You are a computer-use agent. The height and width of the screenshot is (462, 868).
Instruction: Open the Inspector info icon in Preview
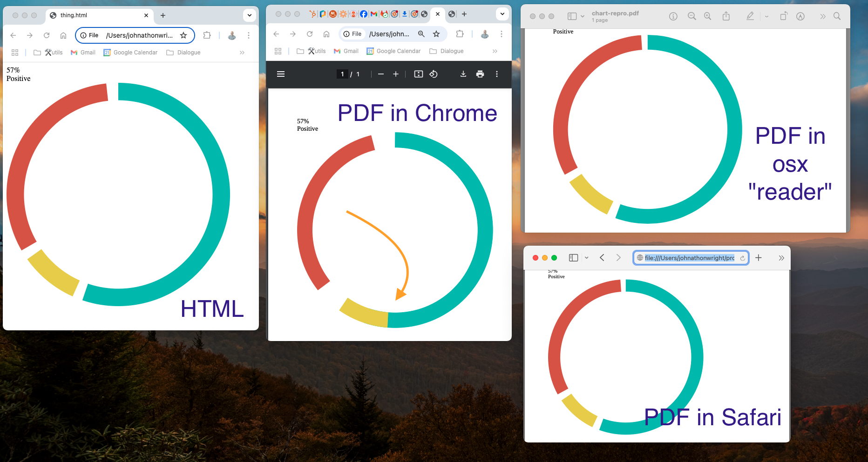tap(673, 16)
